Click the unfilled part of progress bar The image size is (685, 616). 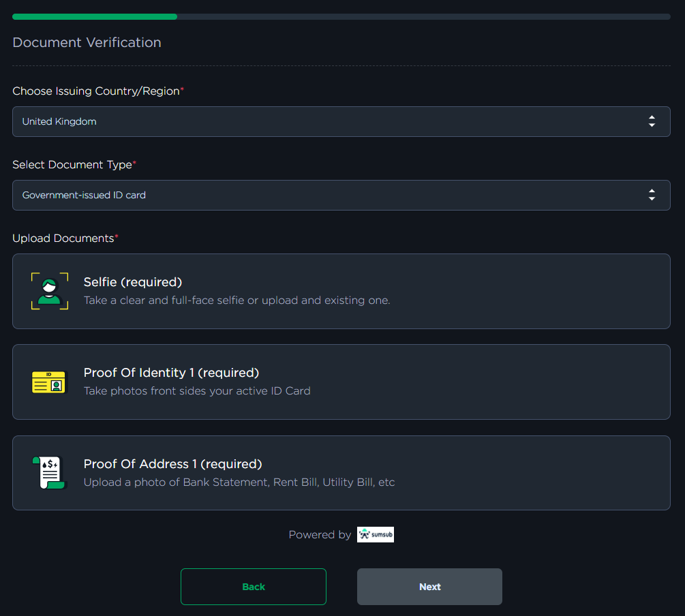[423, 16]
